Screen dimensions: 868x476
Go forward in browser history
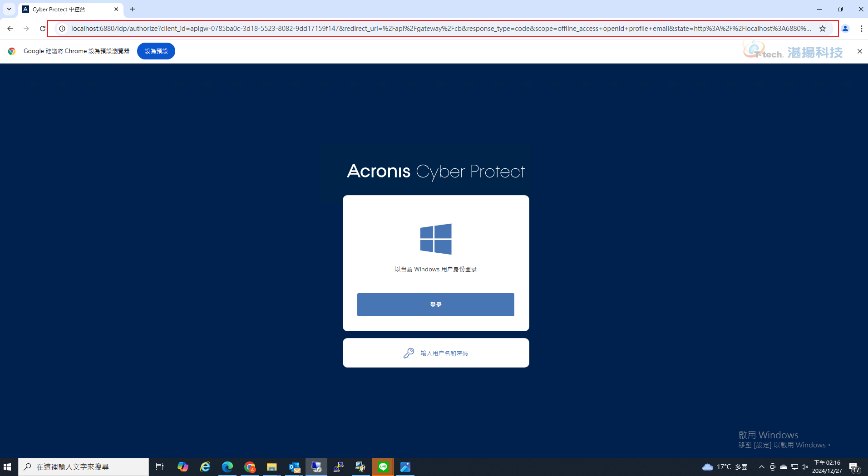pyautogui.click(x=26, y=29)
